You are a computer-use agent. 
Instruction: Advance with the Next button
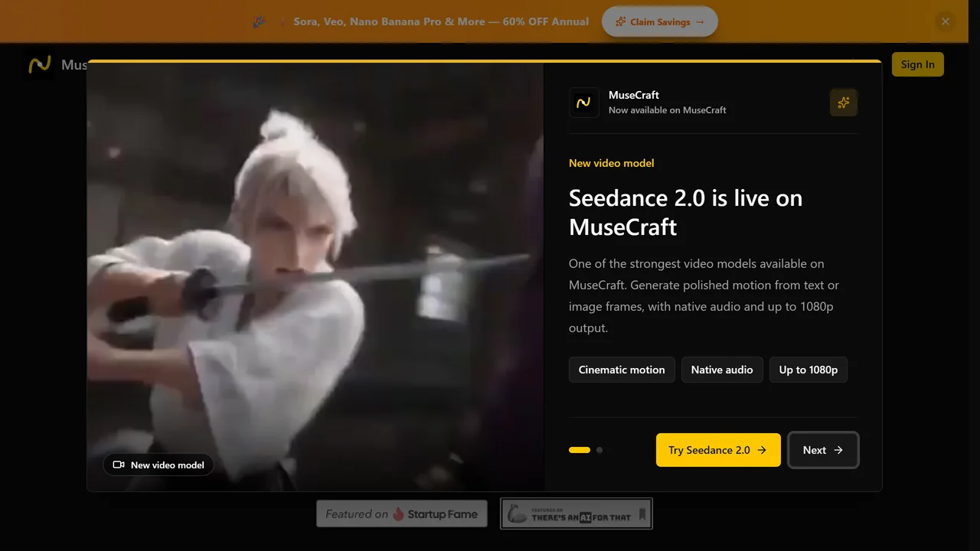[823, 450]
